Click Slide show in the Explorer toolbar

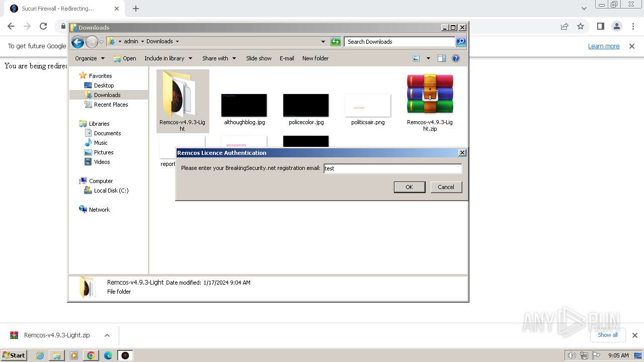259,58
